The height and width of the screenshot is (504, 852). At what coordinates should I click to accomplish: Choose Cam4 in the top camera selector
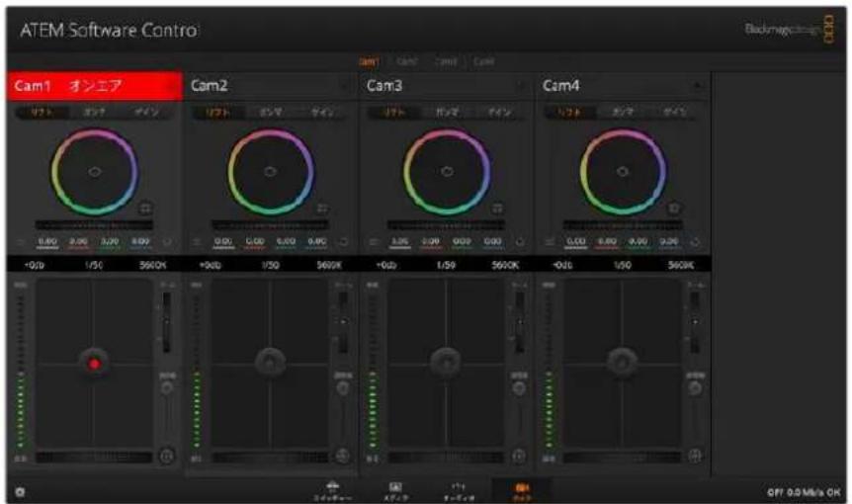tap(483, 62)
